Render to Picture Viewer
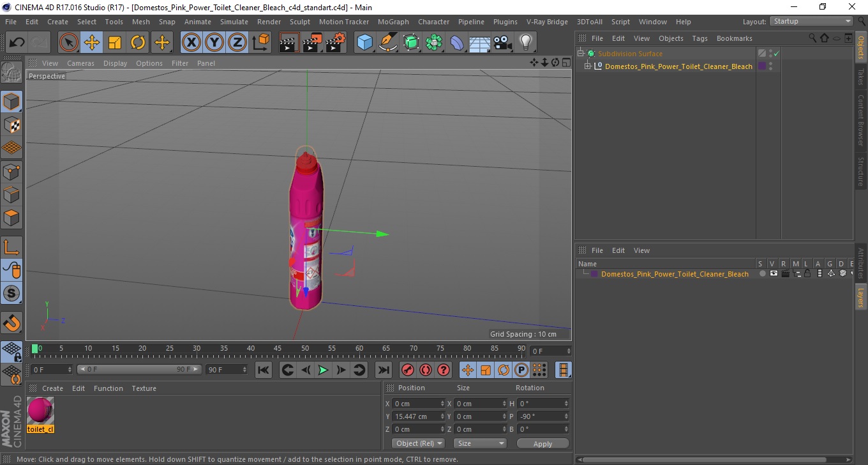868x465 pixels. coord(312,43)
